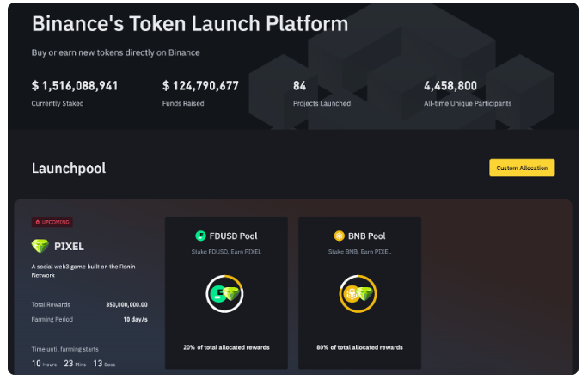
Task: Click 20% of total allocated rewards text
Action: 226,347
